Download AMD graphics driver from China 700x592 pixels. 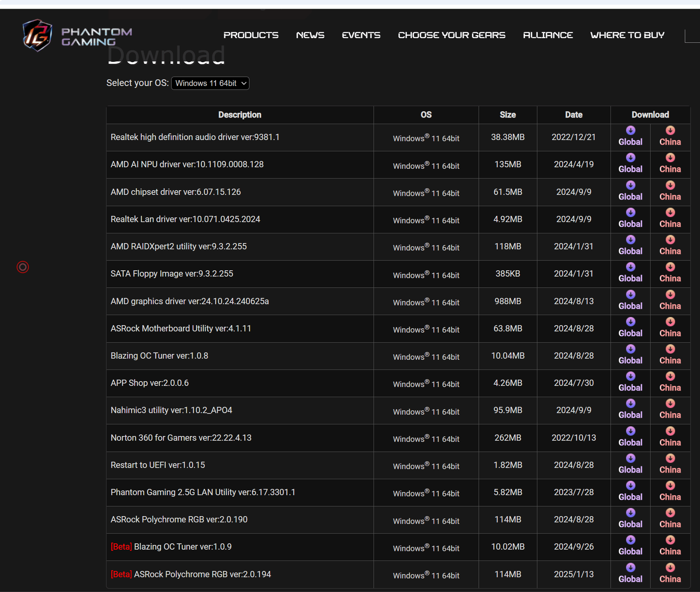(x=670, y=301)
